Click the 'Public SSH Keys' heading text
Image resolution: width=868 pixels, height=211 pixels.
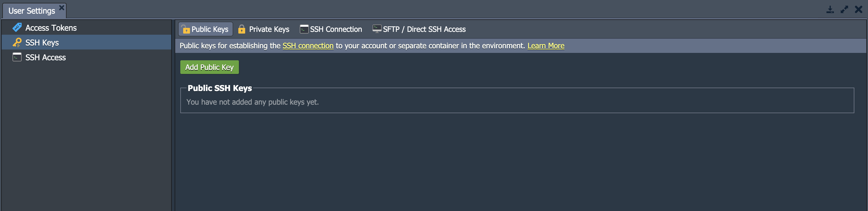(x=220, y=88)
